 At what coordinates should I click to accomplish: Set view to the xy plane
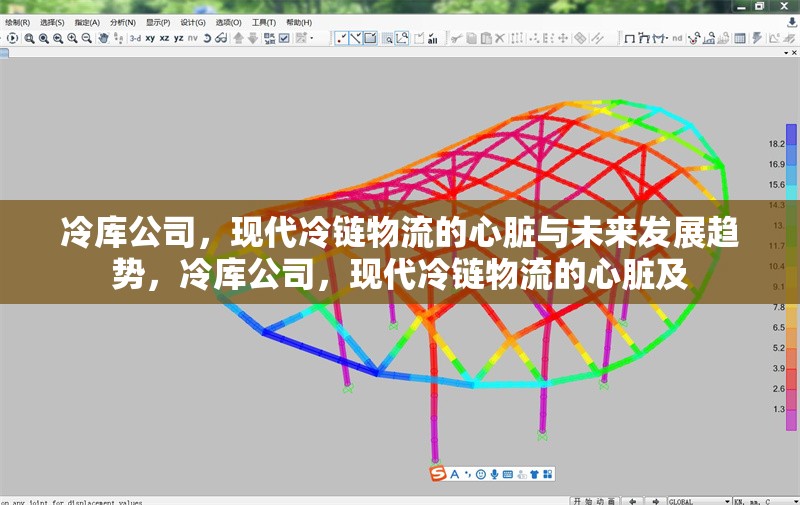[x=150, y=38]
